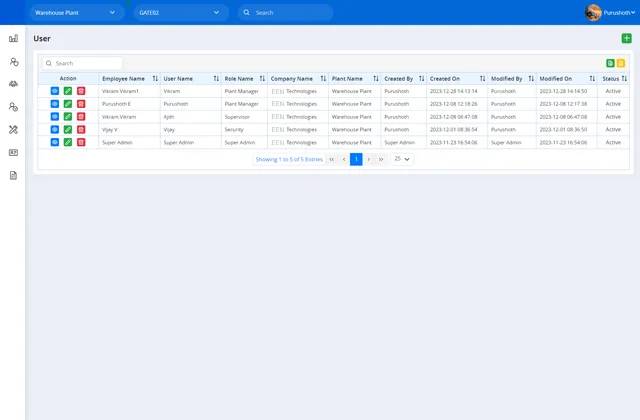View details of Vikram Vikram1 row
This screenshot has height=420, width=640.
point(55,91)
